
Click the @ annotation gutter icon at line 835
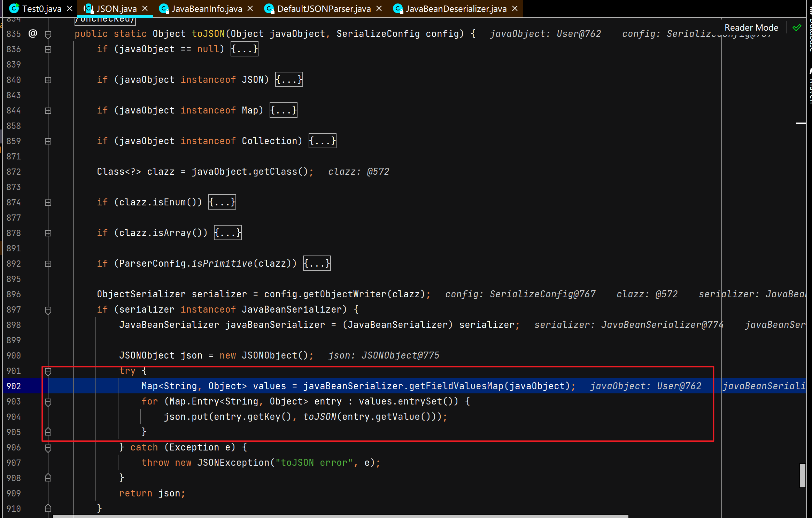point(33,33)
